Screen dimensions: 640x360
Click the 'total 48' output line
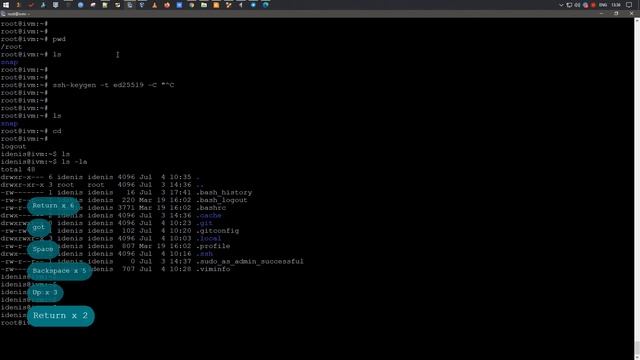[x=18, y=169]
